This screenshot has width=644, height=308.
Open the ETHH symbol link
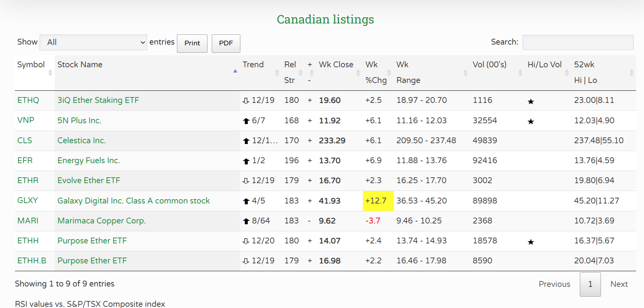pyautogui.click(x=28, y=241)
